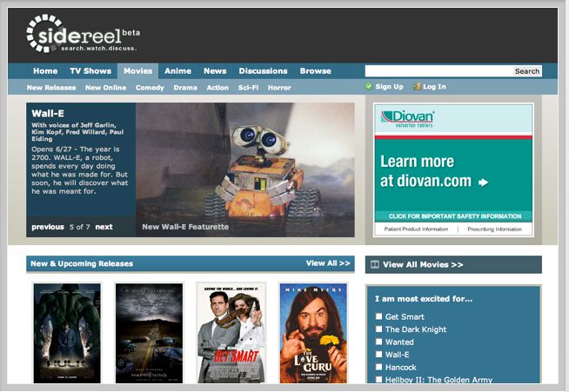Screen dimensions: 569x392
Task: Open the Anime tab
Action: (177, 71)
